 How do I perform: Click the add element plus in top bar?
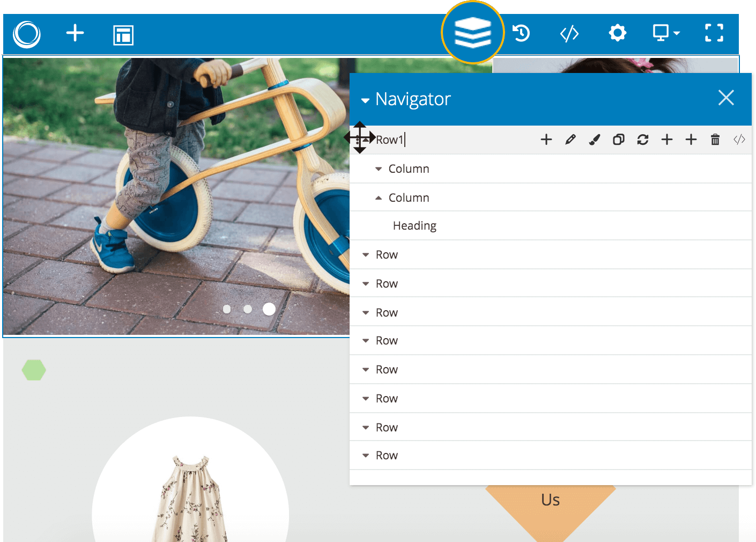pos(75,33)
